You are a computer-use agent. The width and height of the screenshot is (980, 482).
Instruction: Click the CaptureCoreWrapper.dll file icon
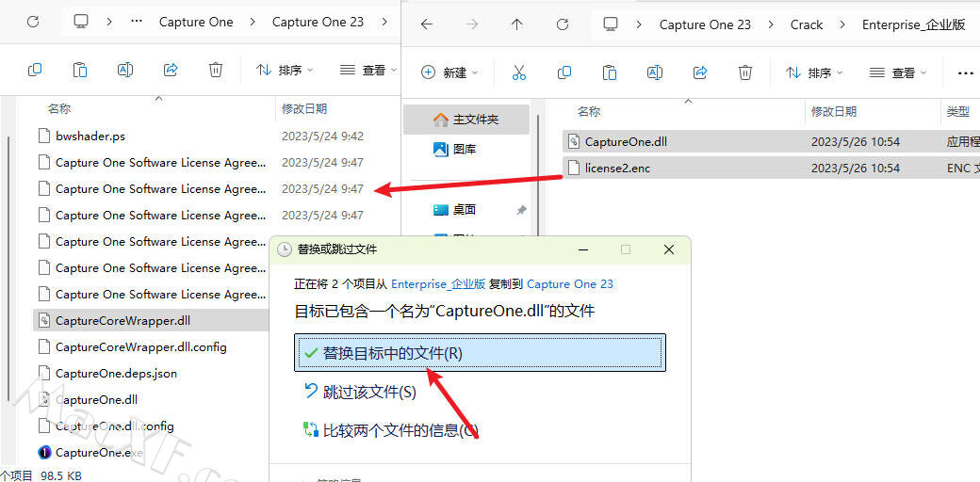pyautogui.click(x=44, y=320)
